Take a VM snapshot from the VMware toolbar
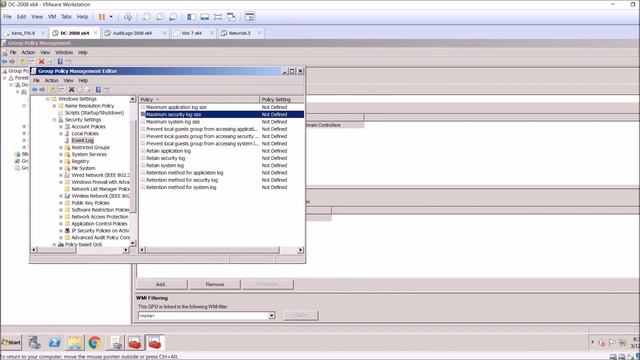Viewport: 640px width, 360px height. (146, 17)
